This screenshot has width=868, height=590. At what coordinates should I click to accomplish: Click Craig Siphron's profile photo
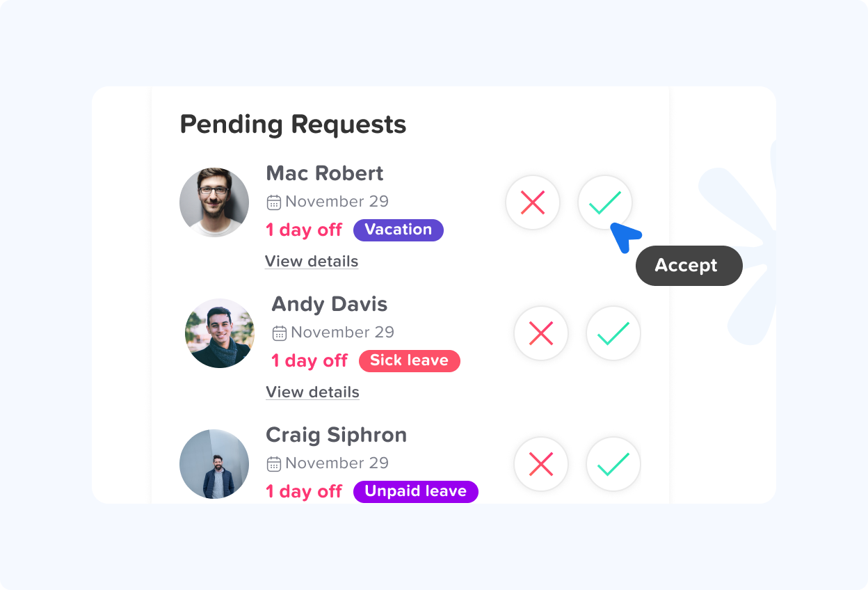point(214,464)
